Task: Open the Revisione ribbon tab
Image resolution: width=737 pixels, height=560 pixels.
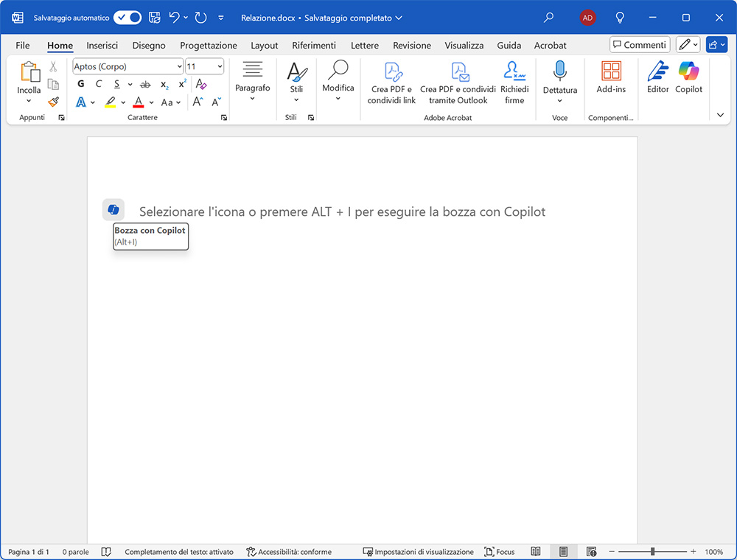Action: pos(411,45)
